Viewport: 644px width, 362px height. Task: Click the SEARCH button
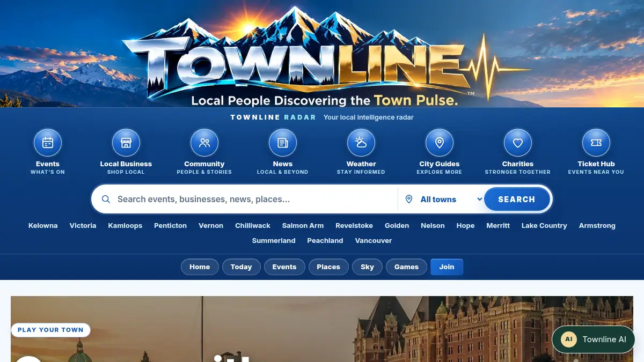(x=517, y=199)
